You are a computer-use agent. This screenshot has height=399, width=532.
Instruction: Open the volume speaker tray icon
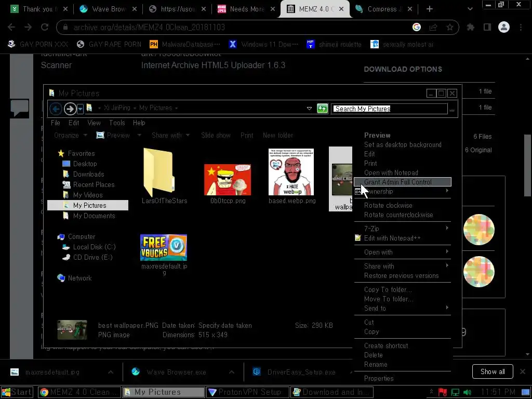tap(467, 392)
